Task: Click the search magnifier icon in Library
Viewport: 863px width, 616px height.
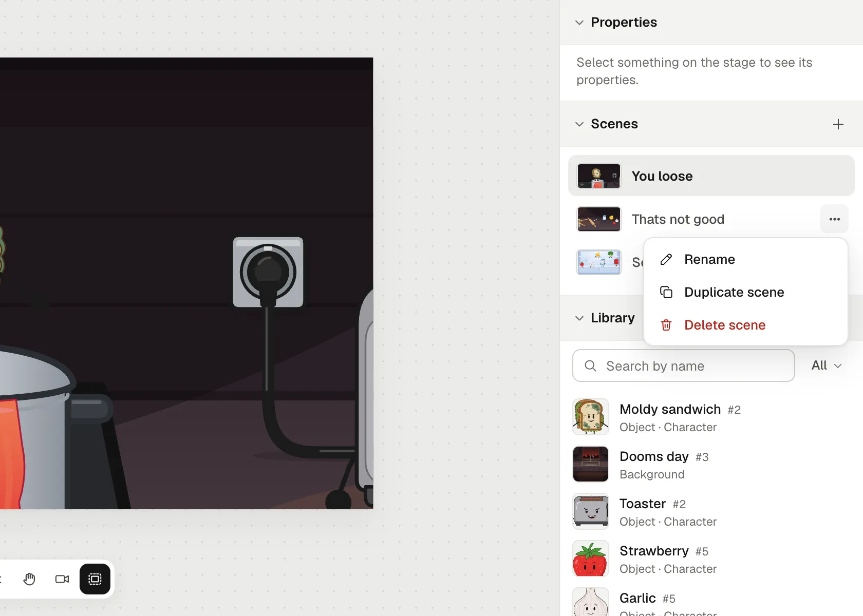Action: click(x=591, y=365)
